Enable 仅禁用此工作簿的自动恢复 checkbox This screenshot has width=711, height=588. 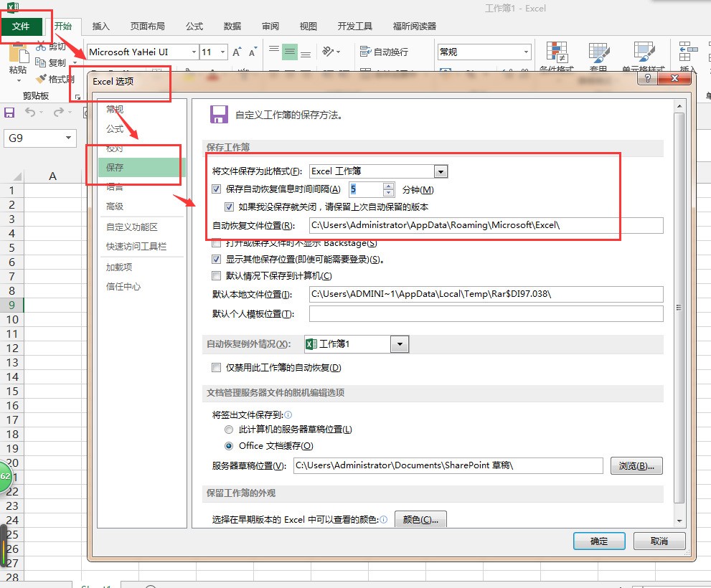[216, 368]
